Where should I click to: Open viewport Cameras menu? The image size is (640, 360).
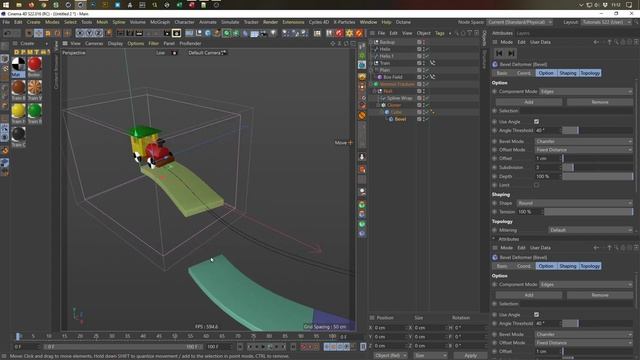pyautogui.click(x=94, y=43)
